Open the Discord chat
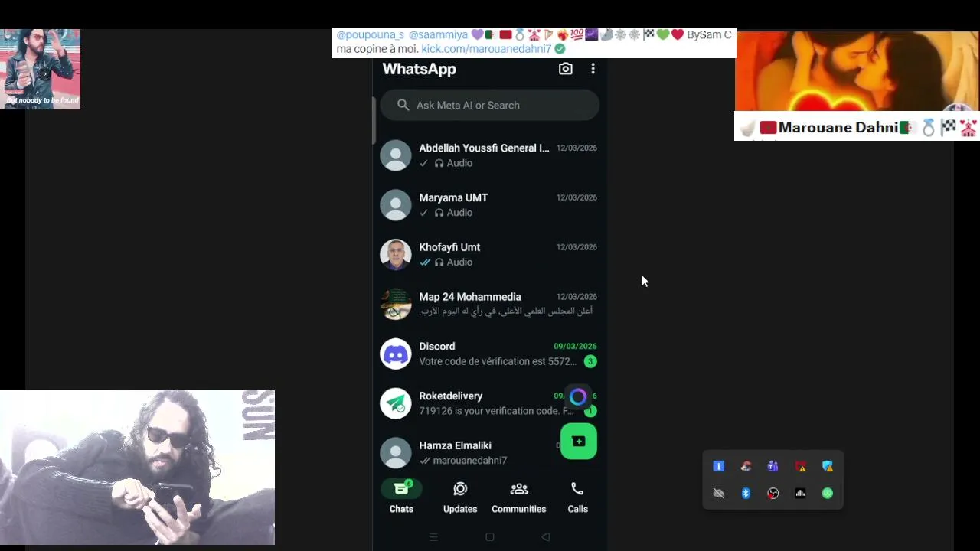The image size is (980, 551). pos(489,354)
